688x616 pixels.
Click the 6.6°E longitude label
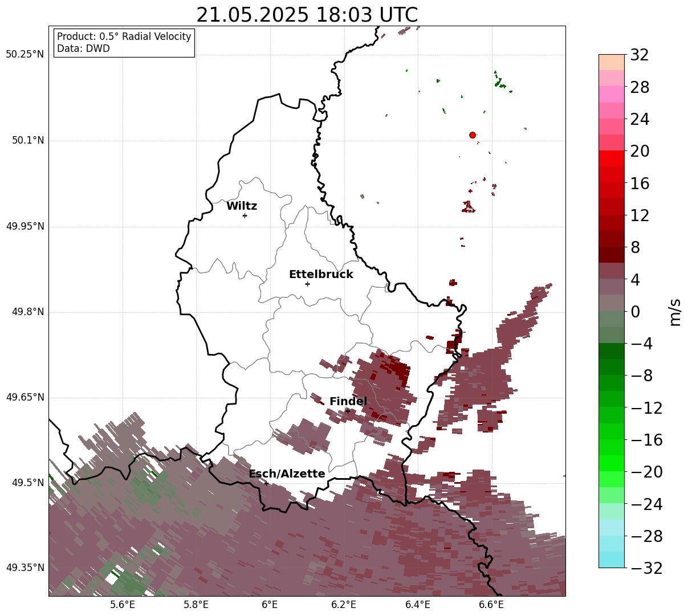point(491,605)
